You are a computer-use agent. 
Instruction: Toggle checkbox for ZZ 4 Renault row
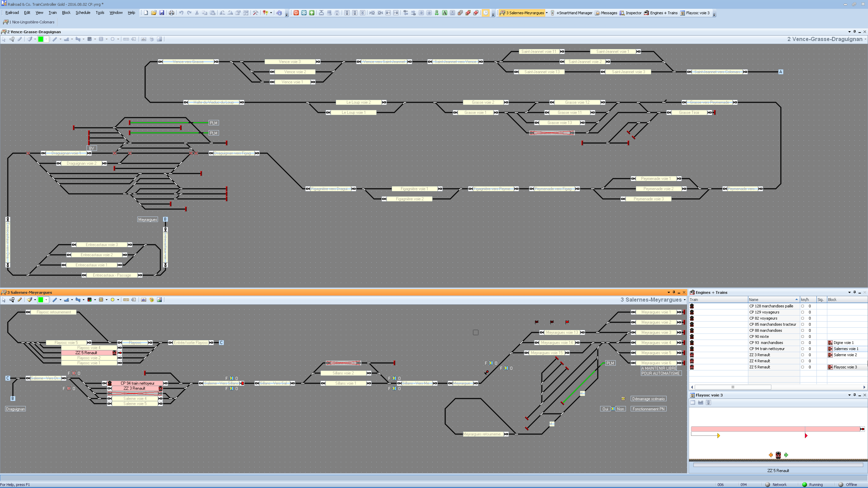802,361
